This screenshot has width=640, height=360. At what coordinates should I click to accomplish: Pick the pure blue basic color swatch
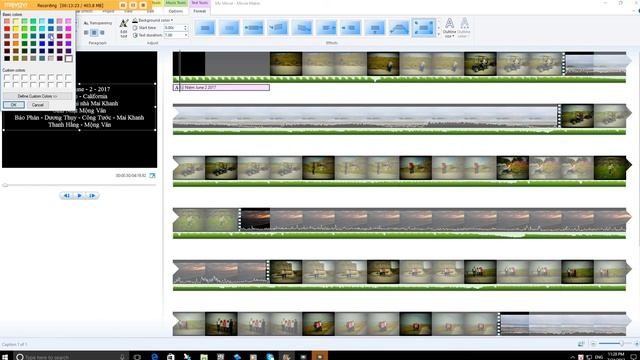point(42,43)
